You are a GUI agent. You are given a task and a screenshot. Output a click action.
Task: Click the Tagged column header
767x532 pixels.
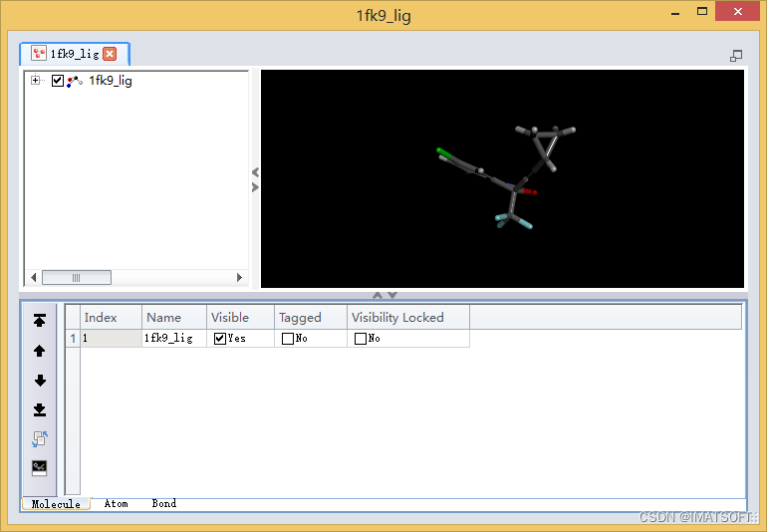coord(311,317)
